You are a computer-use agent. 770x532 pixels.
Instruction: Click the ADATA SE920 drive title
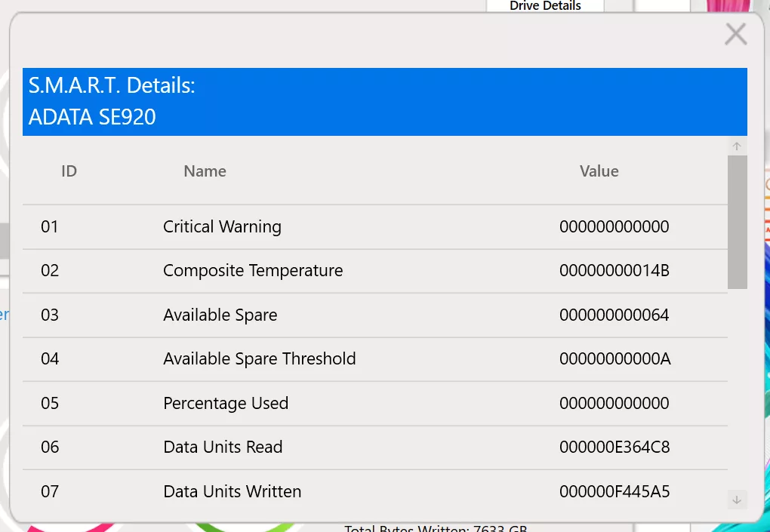[x=92, y=117]
